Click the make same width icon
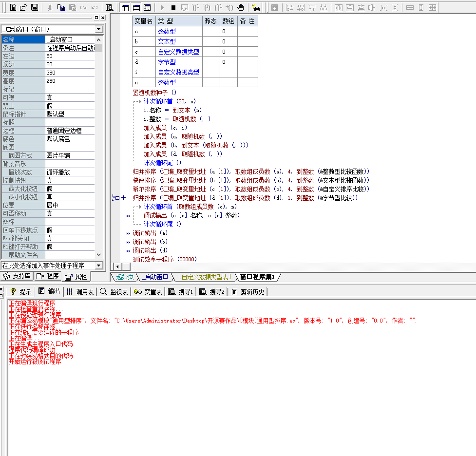The image size is (476, 456). tap(410, 7)
